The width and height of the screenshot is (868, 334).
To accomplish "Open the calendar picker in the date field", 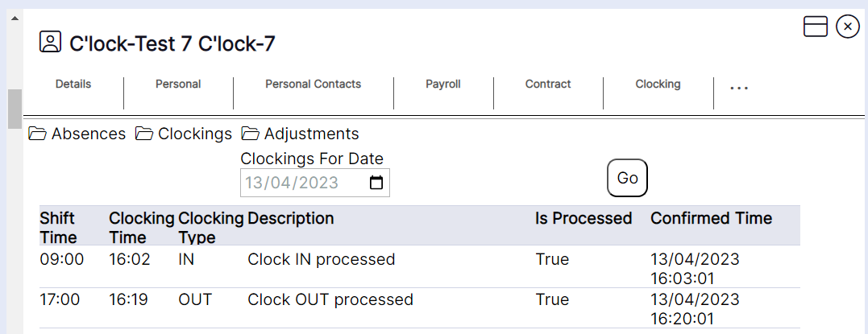I will point(376,183).
